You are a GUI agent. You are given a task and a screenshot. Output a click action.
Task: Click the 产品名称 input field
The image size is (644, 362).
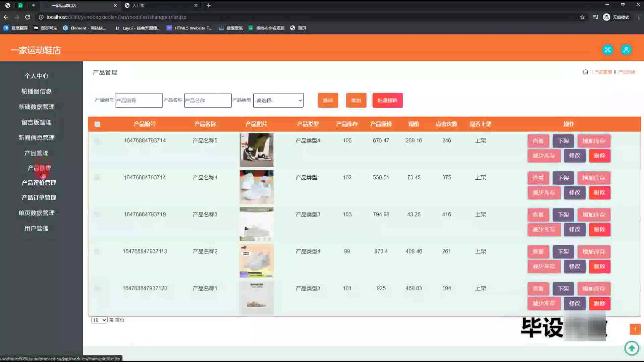[x=208, y=101]
